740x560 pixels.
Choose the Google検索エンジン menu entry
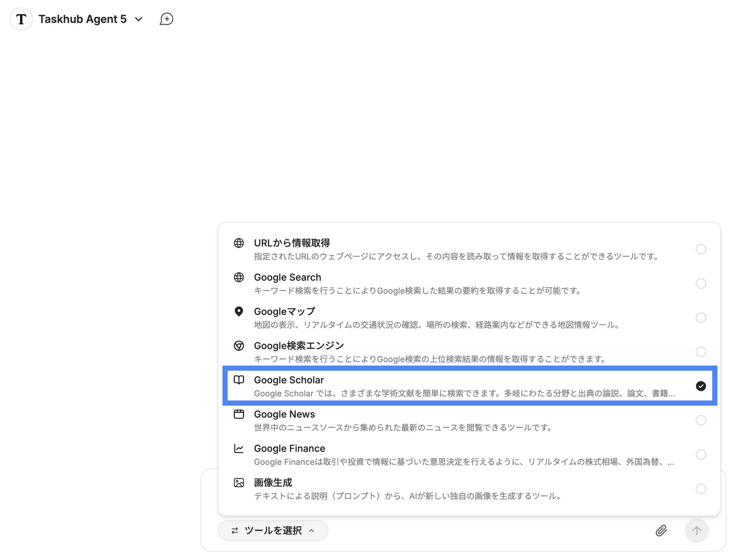[x=299, y=346]
